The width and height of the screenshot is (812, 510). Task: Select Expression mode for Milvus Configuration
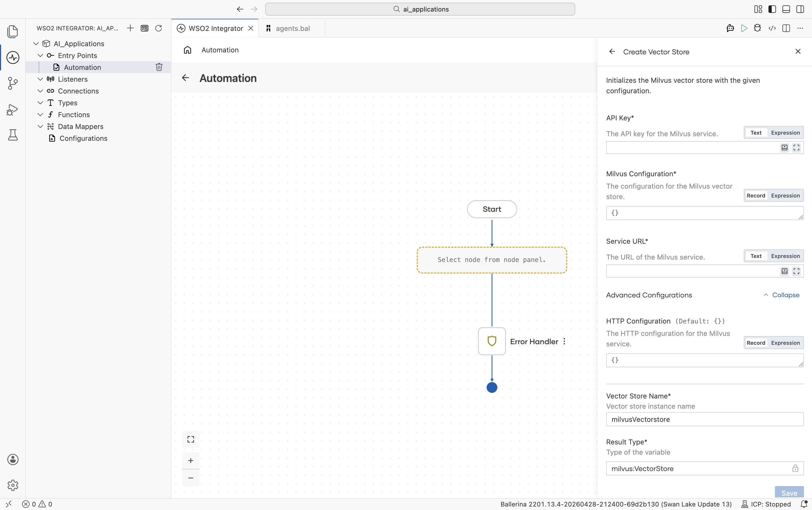tap(785, 195)
